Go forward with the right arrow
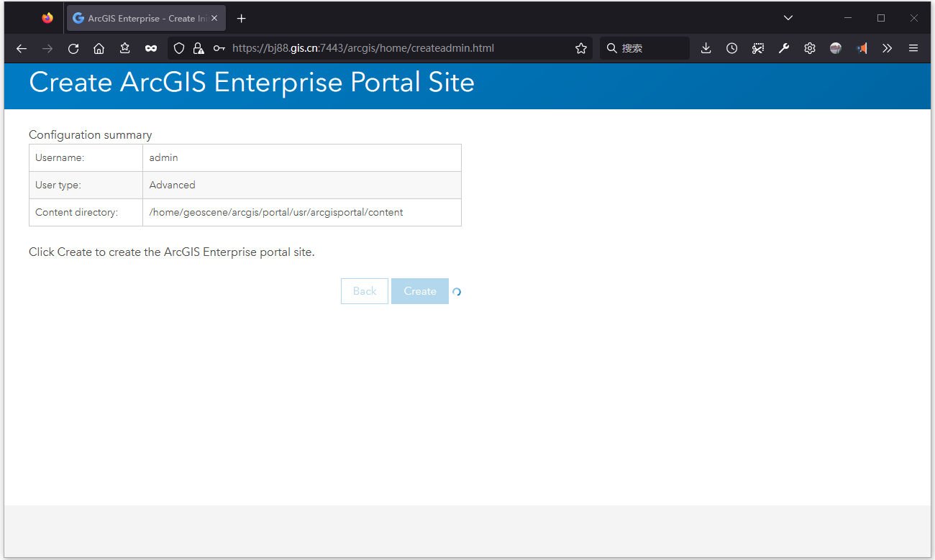Viewport: 935px width, 560px height. point(47,48)
